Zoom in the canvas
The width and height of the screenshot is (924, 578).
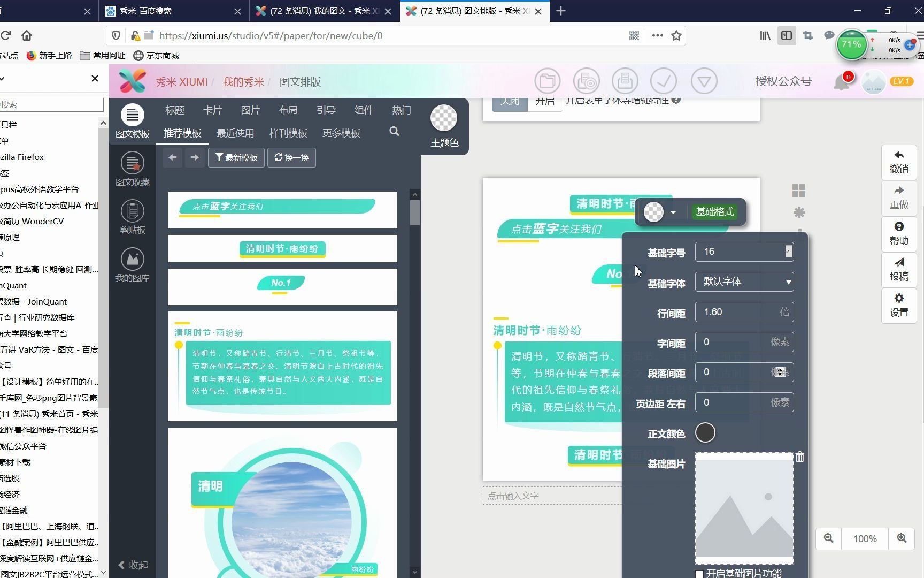pyautogui.click(x=902, y=538)
